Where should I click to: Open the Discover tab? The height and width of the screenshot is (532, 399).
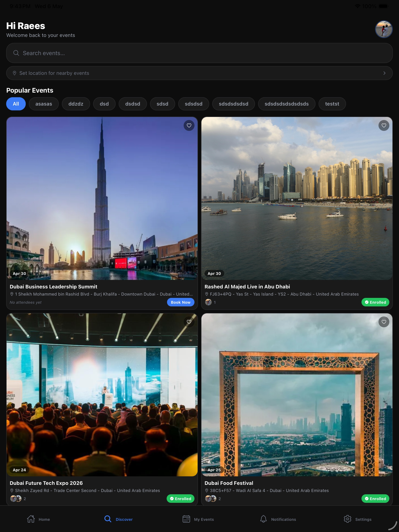(x=118, y=519)
